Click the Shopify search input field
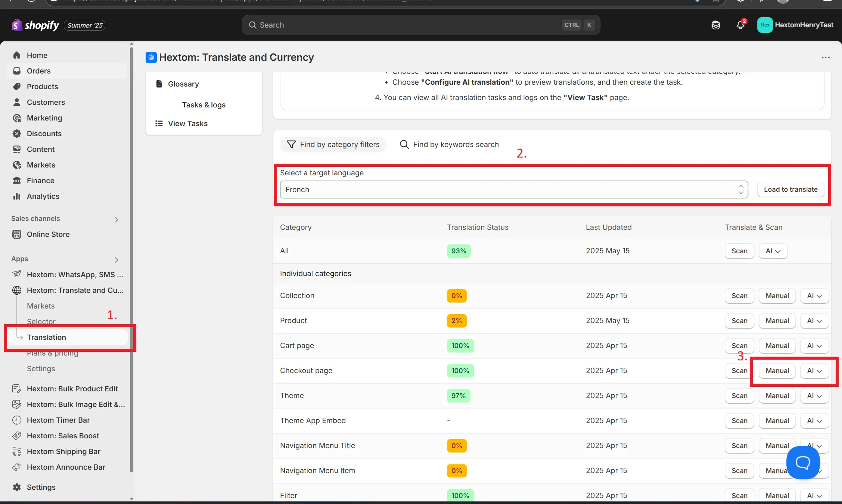 [x=421, y=25]
